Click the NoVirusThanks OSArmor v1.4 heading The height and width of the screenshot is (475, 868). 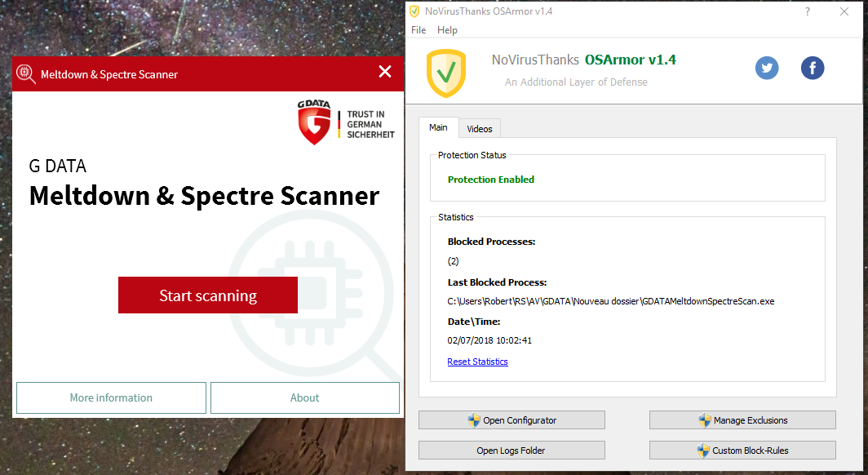pos(584,60)
